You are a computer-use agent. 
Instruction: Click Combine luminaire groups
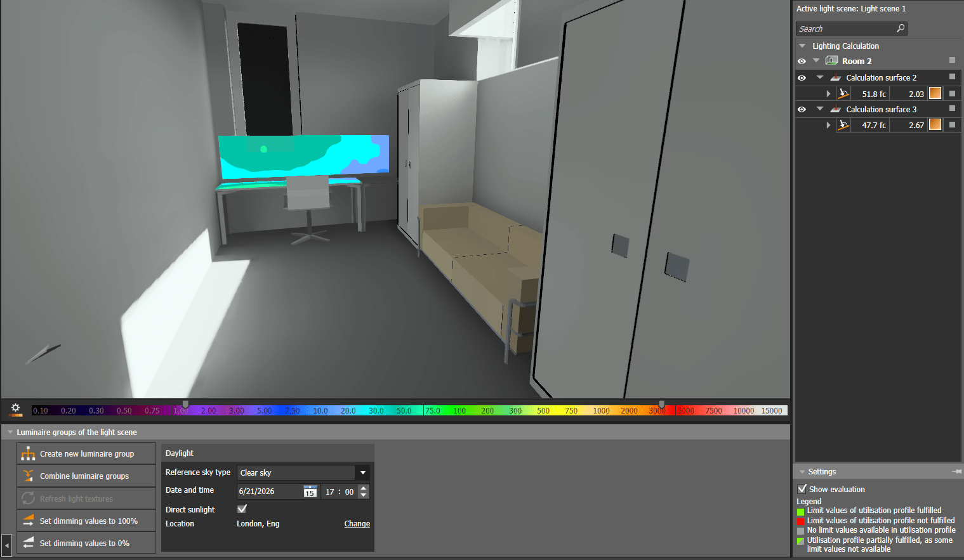[86, 476]
